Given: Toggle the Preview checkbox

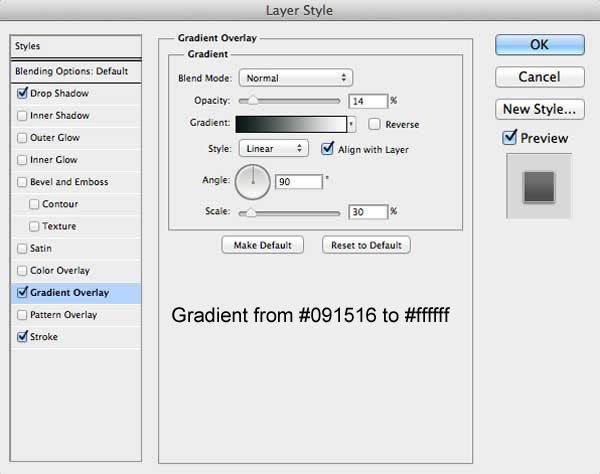Looking at the screenshot, I should 509,138.
